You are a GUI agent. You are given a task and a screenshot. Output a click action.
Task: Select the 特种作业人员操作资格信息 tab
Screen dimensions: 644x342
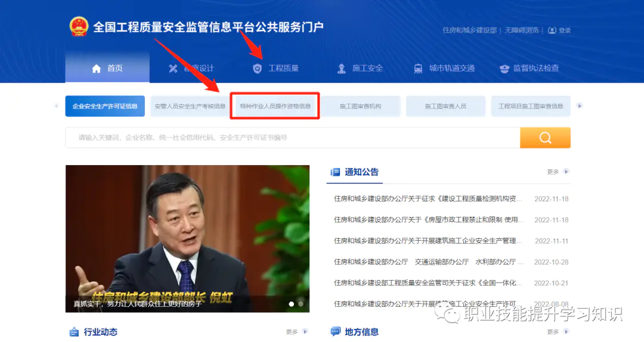click(x=275, y=107)
